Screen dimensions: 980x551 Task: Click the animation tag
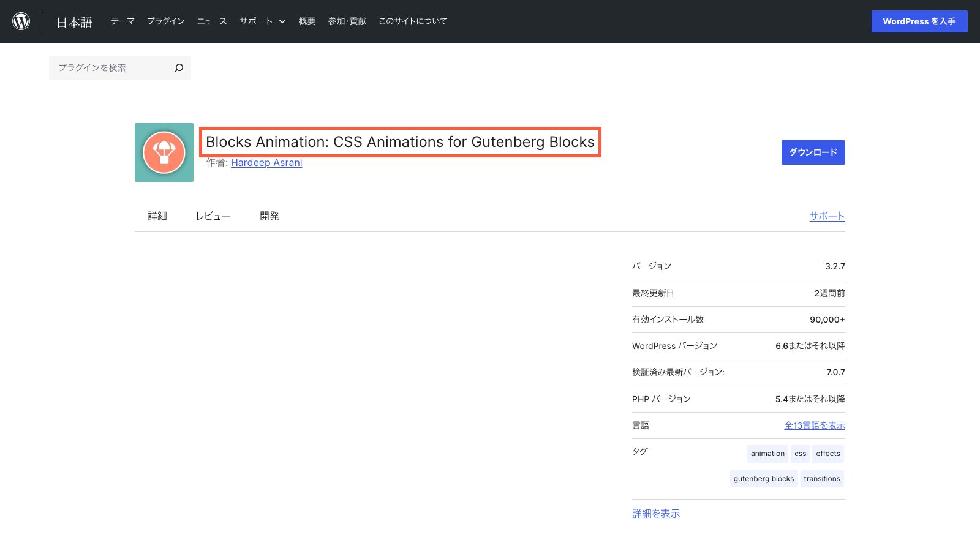[x=767, y=454]
